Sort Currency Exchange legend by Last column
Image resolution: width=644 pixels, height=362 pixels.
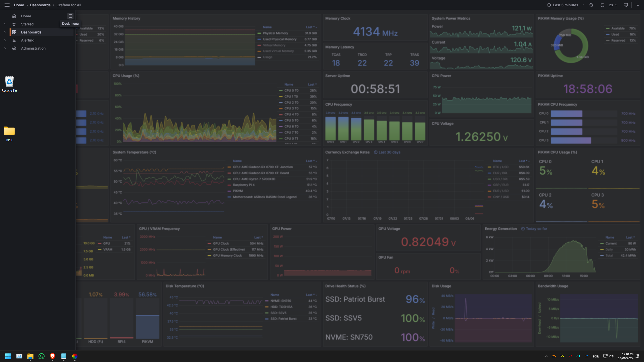(524, 161)
